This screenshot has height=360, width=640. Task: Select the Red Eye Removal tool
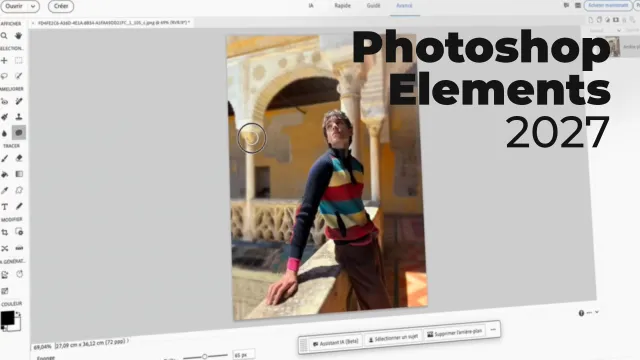4,101
